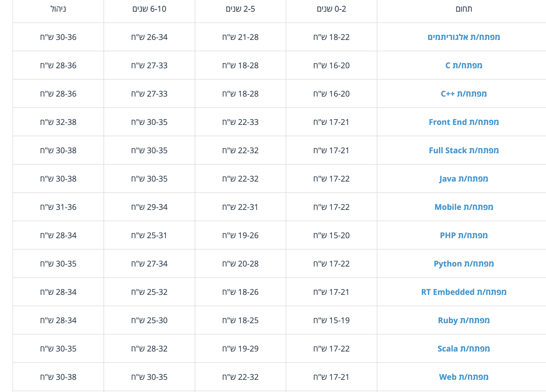Click the 15-19 salary cell for Ruby
The height and width of the screenshot is (392, 546).
331,320
